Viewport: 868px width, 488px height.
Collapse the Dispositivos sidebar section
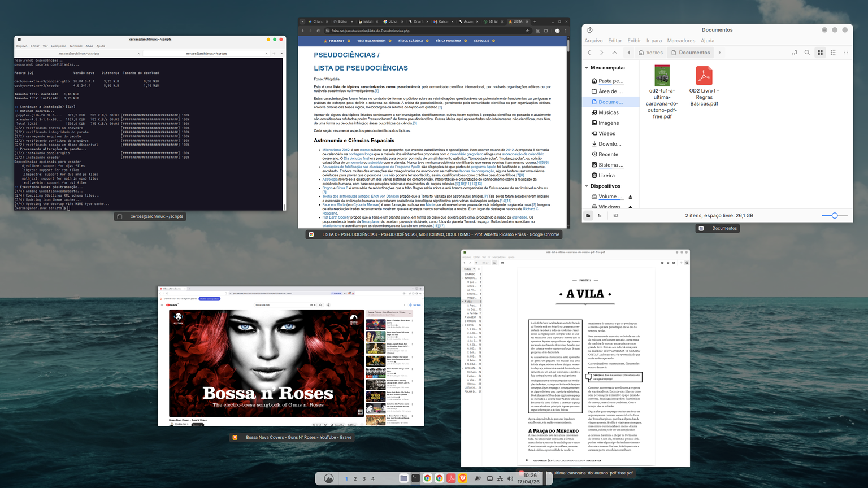pyautogui.click(x=587, y=186)
